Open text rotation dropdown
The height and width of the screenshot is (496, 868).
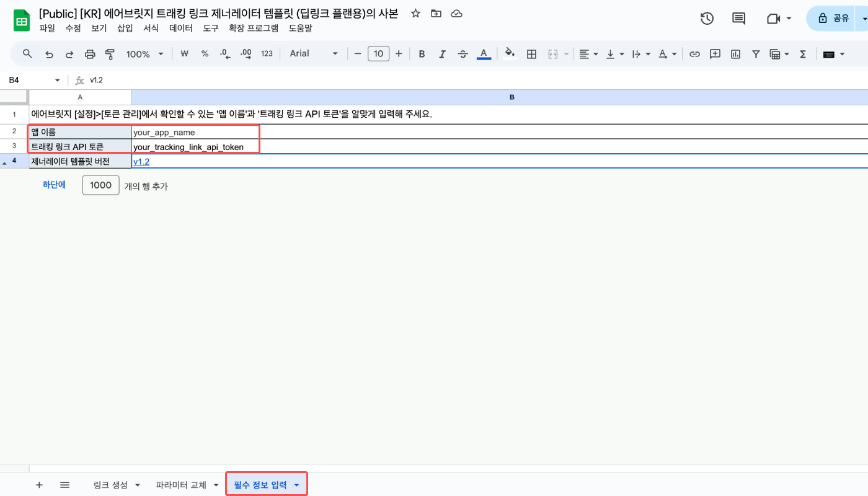(667, 54)
